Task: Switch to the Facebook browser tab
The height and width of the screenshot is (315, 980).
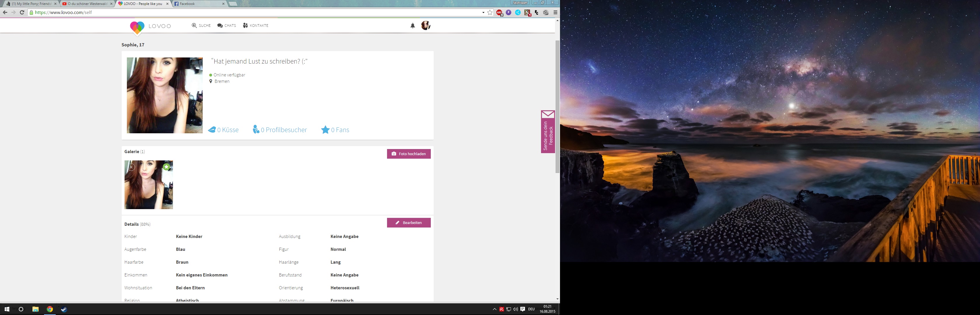Action: pos(198,4)
